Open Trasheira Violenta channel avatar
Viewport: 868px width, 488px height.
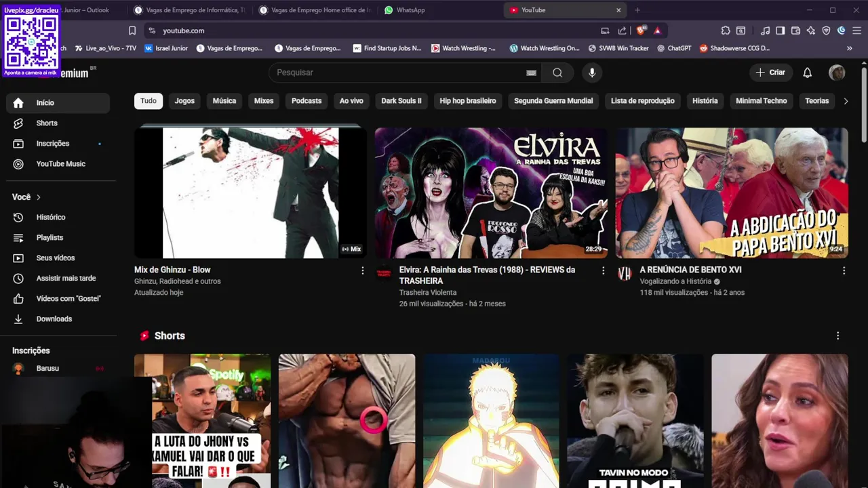point(384,272)
